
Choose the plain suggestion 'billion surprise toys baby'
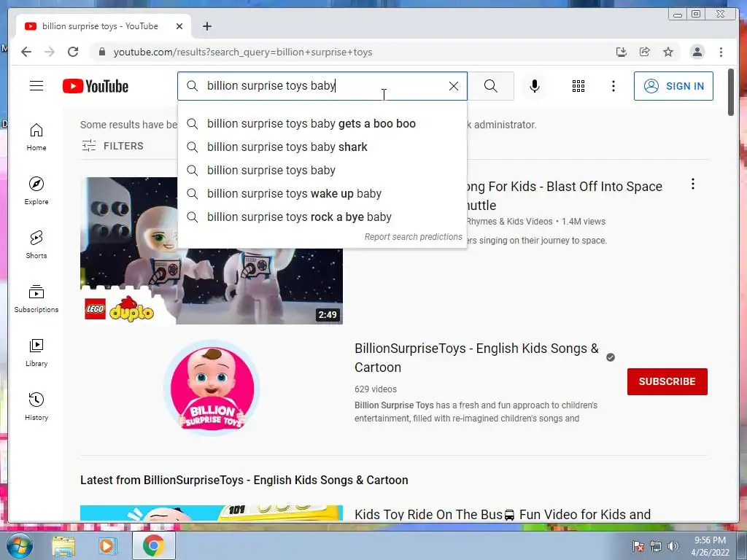[322, 171]
